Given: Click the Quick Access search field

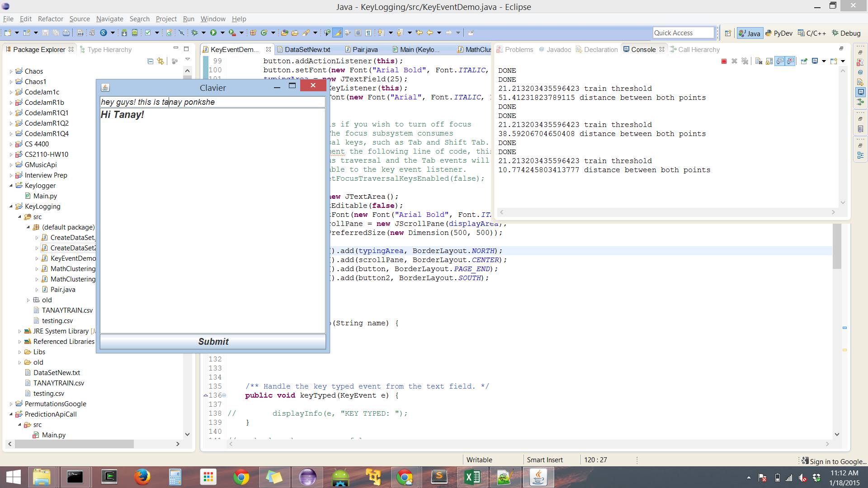Looking at the screenshot, I should click(683, 33).
